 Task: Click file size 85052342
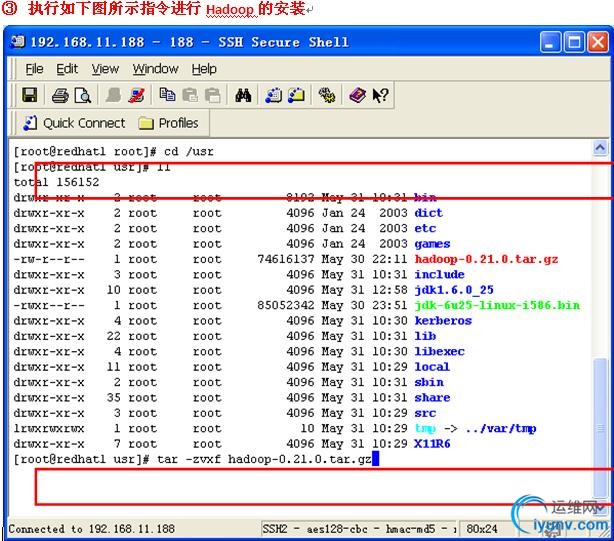286,305
